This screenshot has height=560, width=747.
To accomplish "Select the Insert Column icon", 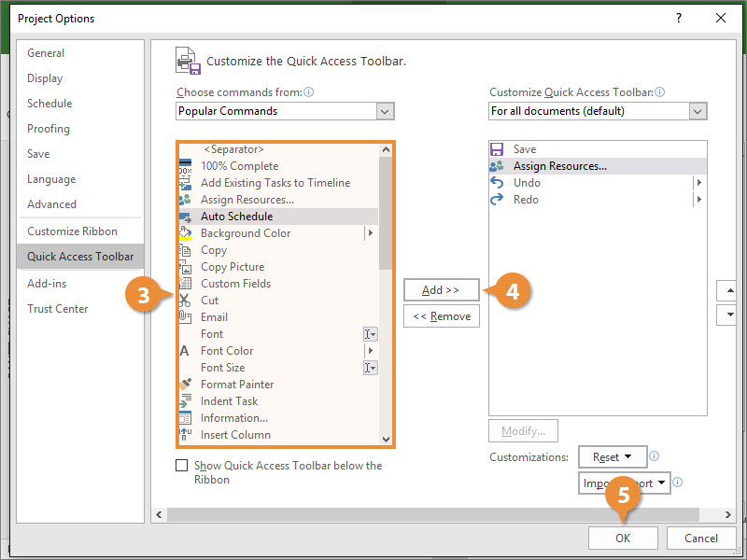I will (x=184, y=435).
